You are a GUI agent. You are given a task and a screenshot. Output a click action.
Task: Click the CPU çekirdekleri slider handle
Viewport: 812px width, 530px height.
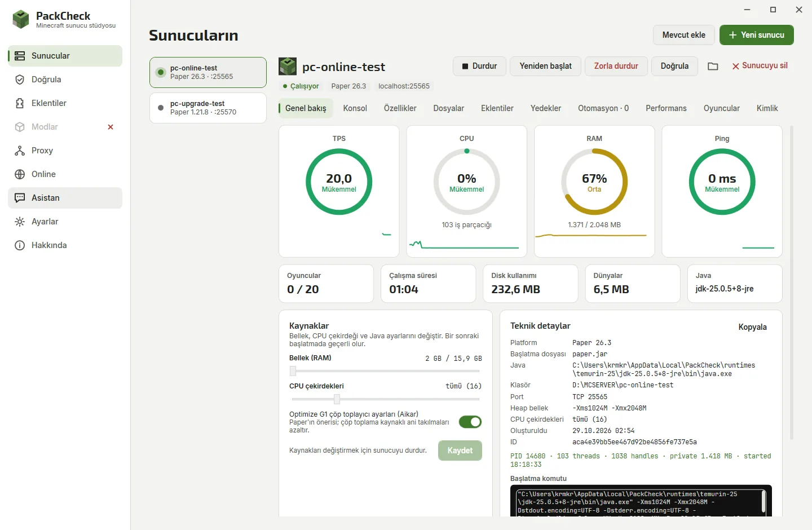337,399
